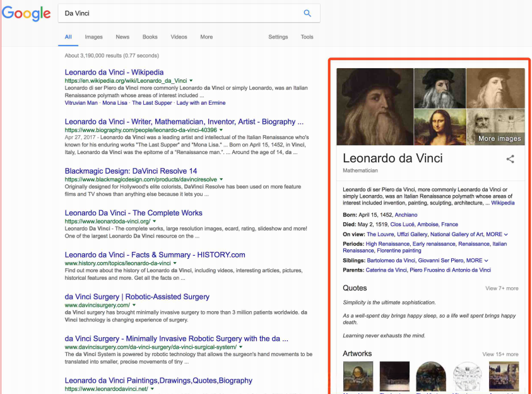Click View 7+ more quotes link

[x=501, y=289]
